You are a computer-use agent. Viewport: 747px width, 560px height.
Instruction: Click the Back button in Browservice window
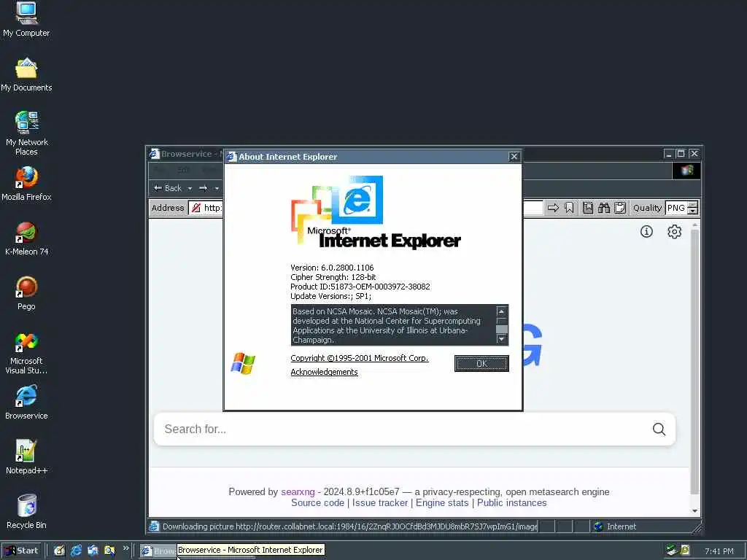(168, 188)
